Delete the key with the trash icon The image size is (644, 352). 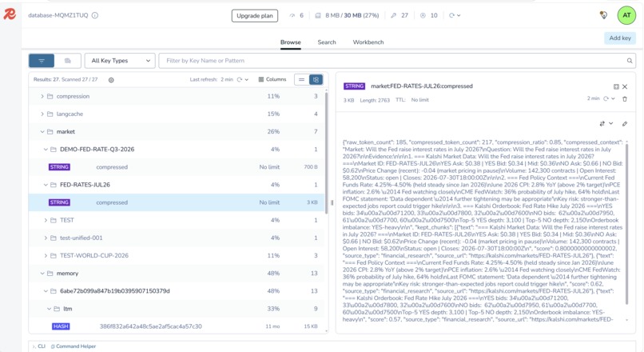[625, 98]
